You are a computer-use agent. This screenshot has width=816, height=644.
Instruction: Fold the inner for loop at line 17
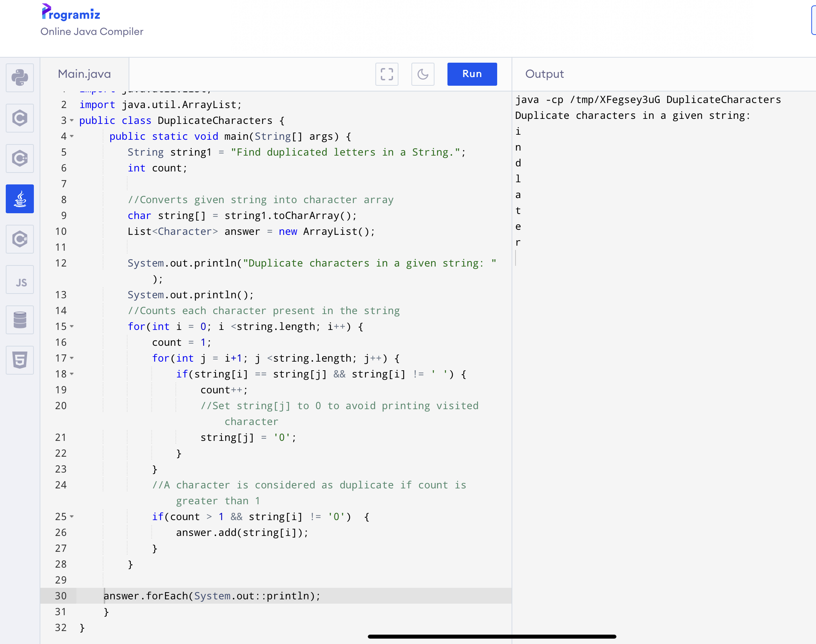coord(72,358)
